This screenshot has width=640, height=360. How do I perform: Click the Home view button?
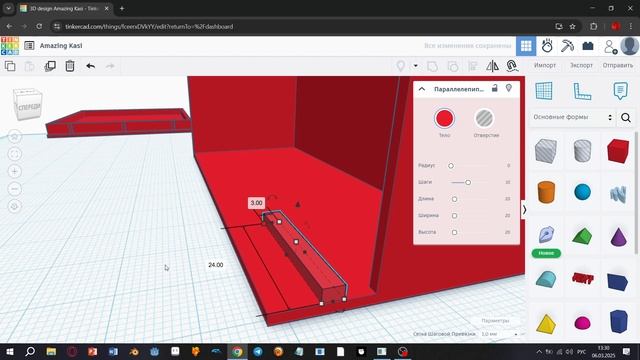point(15,137)
